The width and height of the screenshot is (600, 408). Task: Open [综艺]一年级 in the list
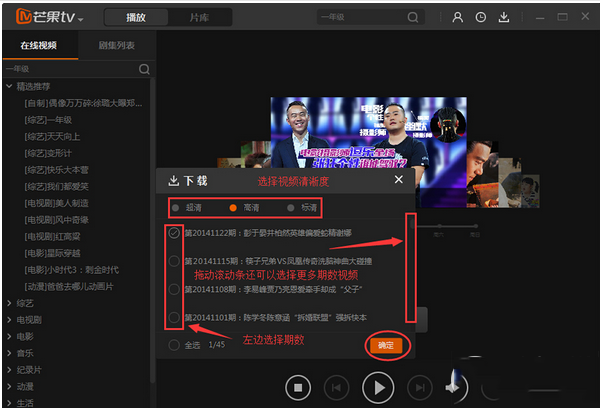[x=48, y=120]
